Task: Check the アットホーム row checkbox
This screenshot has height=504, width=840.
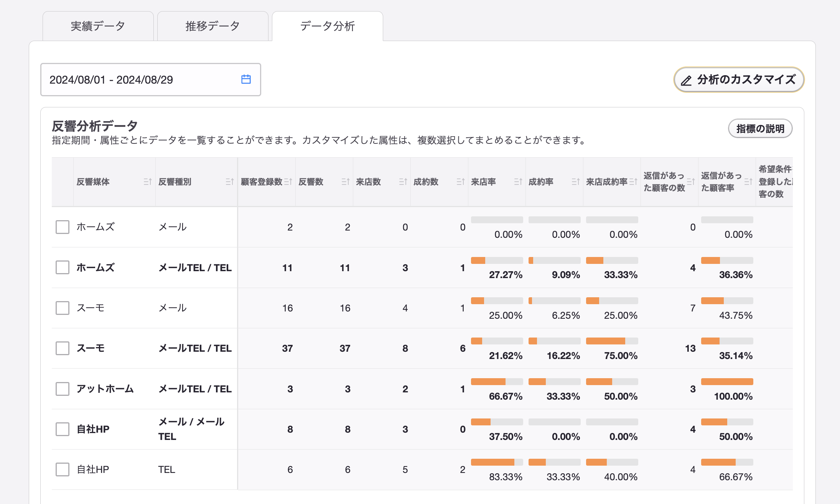Action: coord(63,389)
